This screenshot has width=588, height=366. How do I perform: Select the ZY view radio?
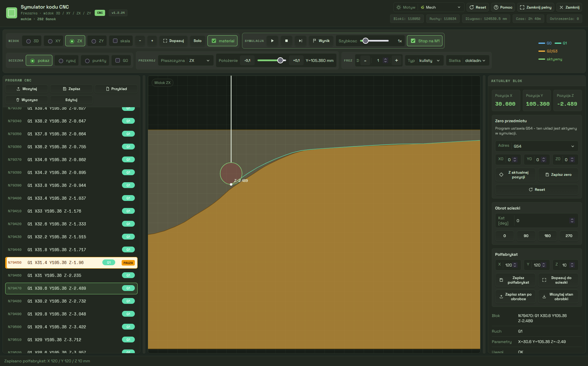click(x=97, y=41)
